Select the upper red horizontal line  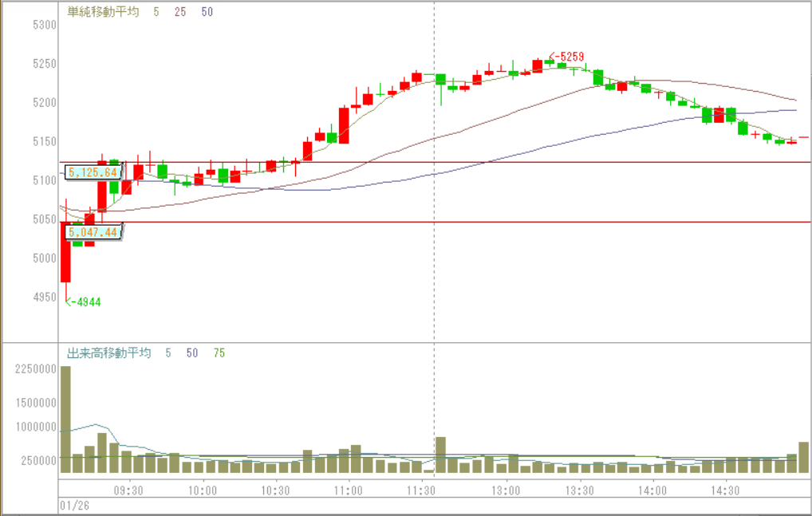[x=479, y=162]
